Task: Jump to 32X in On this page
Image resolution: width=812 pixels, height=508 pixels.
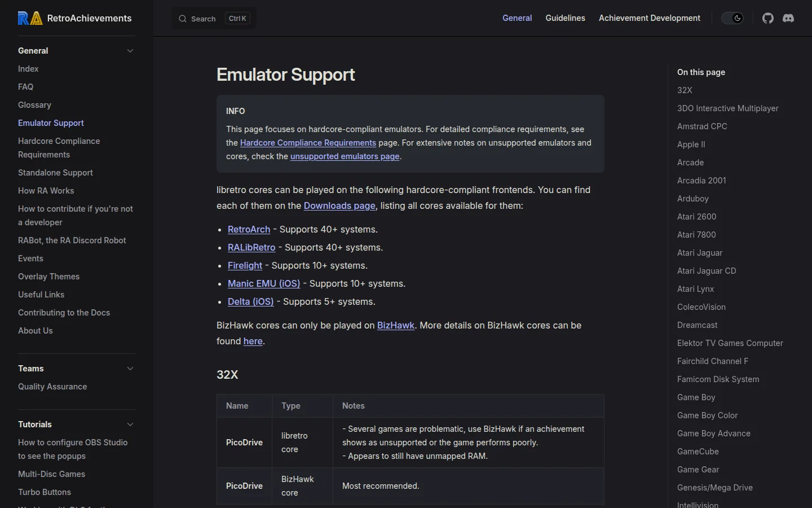Action: pos(685,90)
